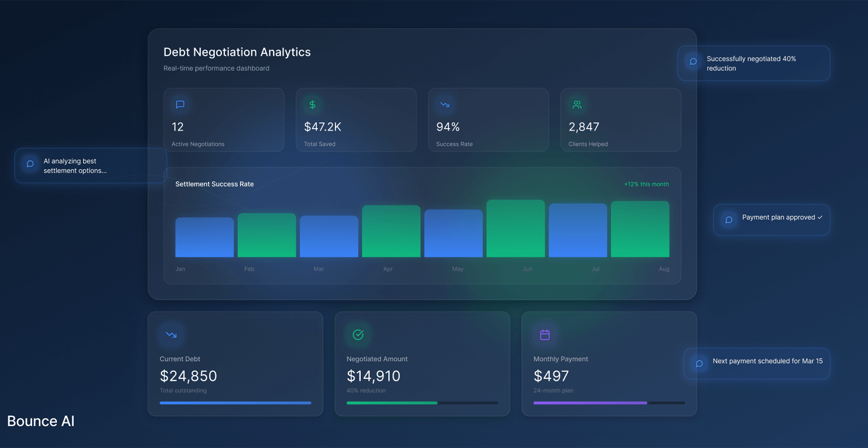Open the Total Saved $47.2K card
This screenshot has height=448, width=868.
[356, 120]
